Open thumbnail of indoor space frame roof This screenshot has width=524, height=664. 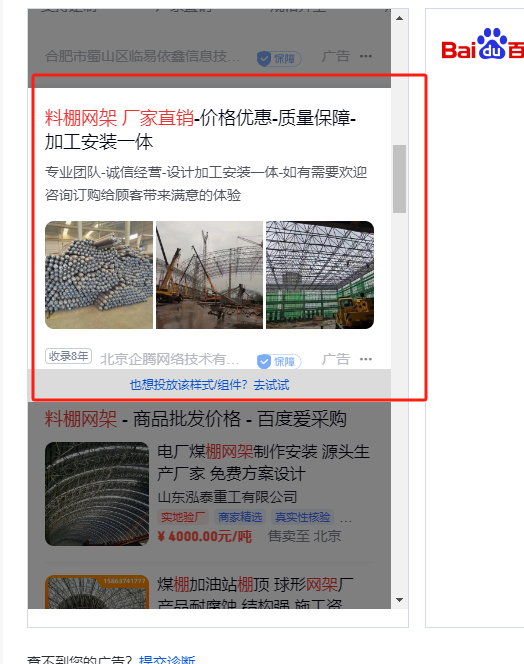point(320,275)
